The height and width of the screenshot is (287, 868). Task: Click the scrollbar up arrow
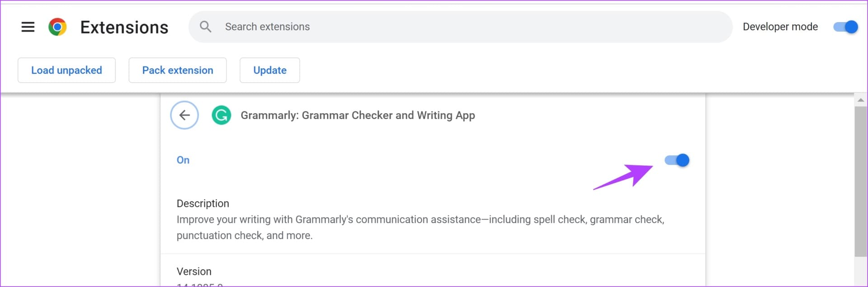click(x=860, y=100)
